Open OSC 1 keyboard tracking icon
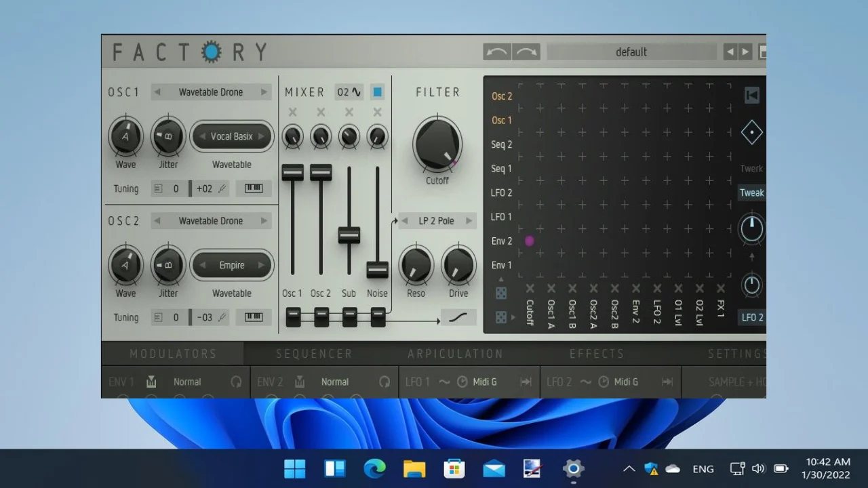Screen dimensions: 868x488 point(254,188)
